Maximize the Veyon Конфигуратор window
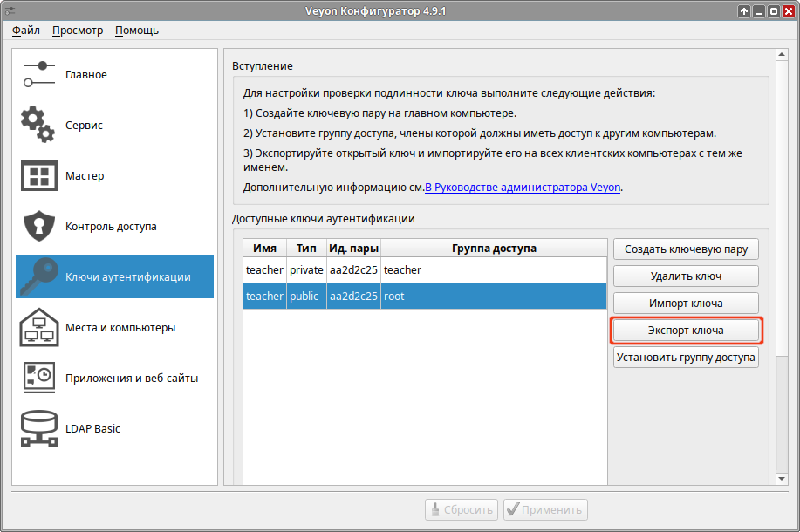The width and height of the screenshot is (800, 532). click(x=774, y=11)
